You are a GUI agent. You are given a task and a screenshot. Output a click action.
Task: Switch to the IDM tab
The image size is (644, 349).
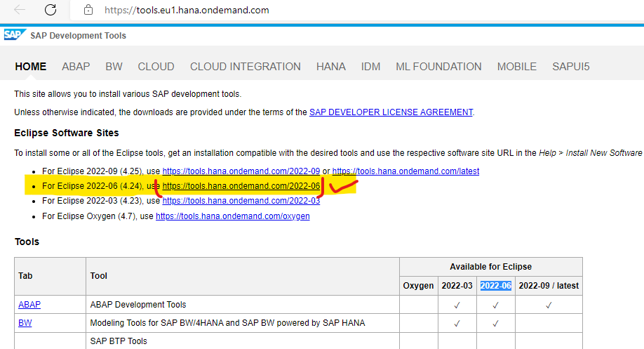click(x=370, y=67)
